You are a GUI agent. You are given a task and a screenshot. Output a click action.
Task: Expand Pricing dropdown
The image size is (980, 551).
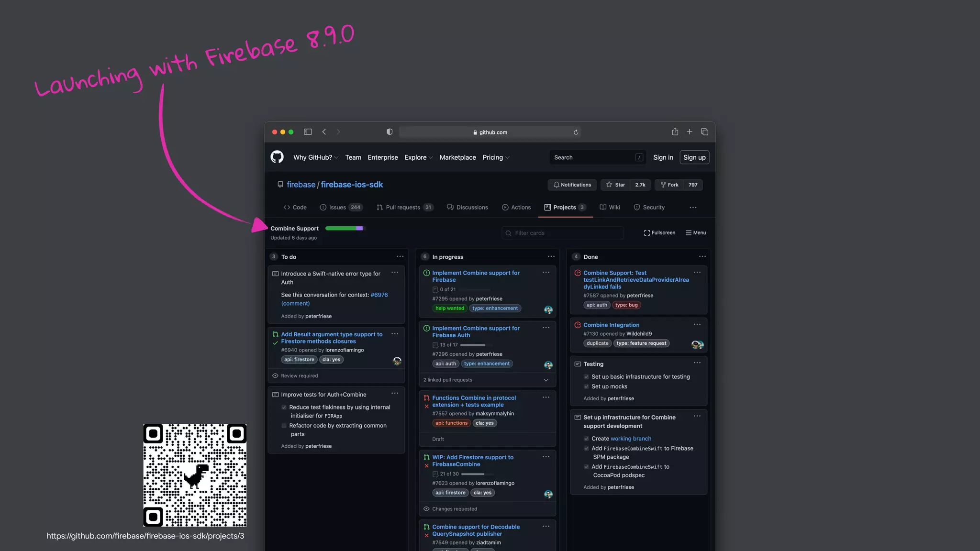coord(496,157)
